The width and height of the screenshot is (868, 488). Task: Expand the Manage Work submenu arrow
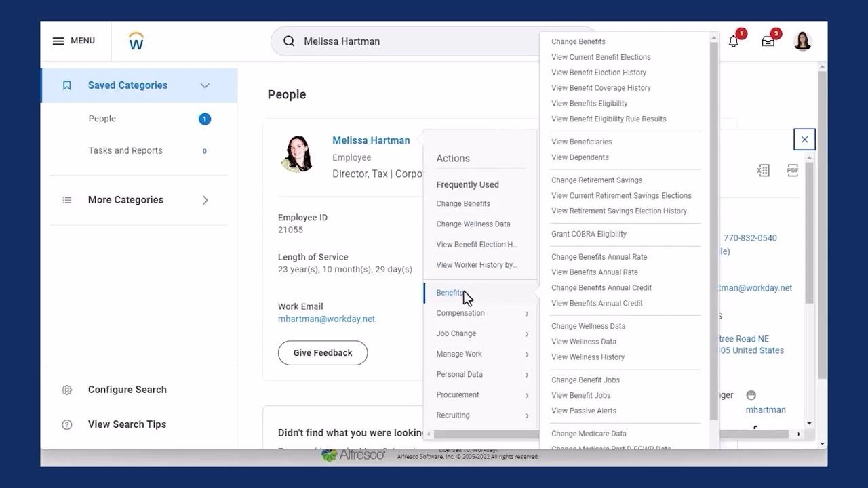(527, 354)
